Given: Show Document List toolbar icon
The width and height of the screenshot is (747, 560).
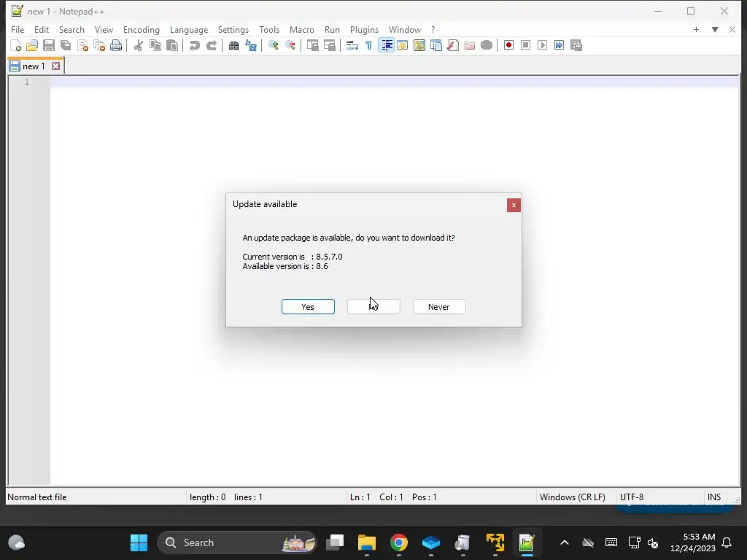Looking at the screenshot, I should point(436,45).
